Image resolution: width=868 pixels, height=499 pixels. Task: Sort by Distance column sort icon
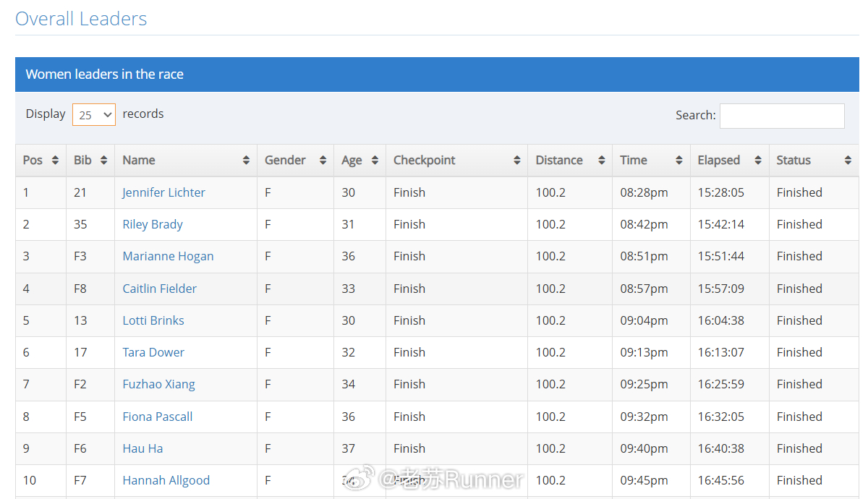pos(601,161)
